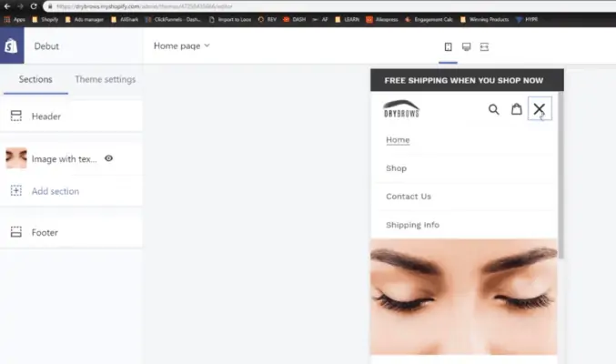This screenshot has height=364, width=616.
Task: Open the LEARN bookmark folder
Action: point(348,19)
